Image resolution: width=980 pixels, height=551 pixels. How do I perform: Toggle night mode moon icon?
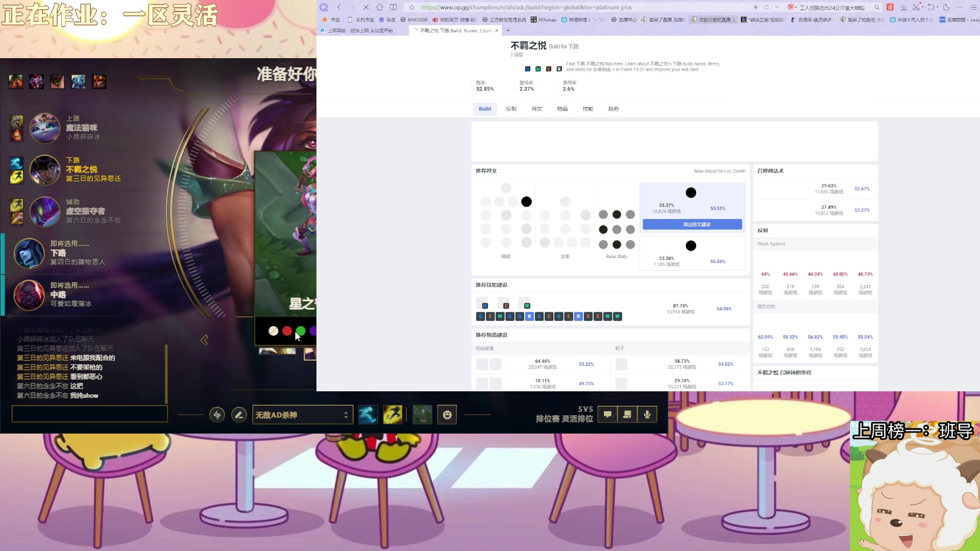click(946, 7)
